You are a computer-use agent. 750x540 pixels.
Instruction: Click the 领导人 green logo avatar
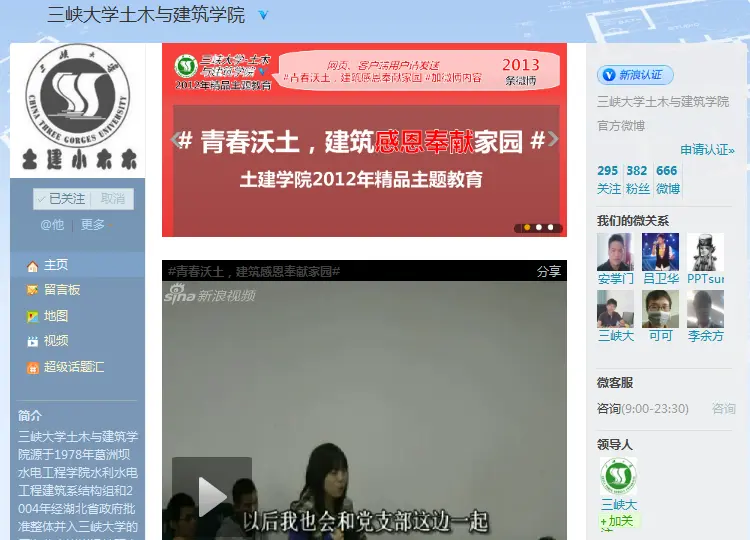(x=618, y=476)
